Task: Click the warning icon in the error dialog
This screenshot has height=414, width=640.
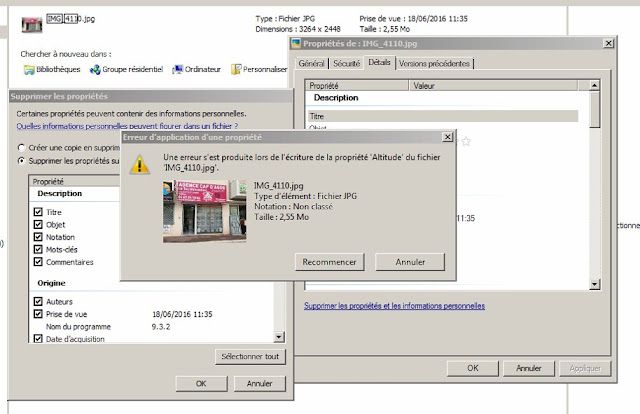Action: click(x=140, y=165)
